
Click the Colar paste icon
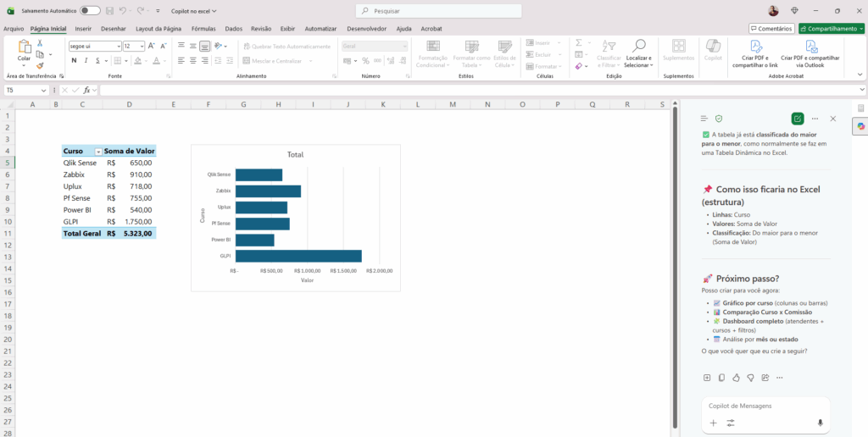24,49
